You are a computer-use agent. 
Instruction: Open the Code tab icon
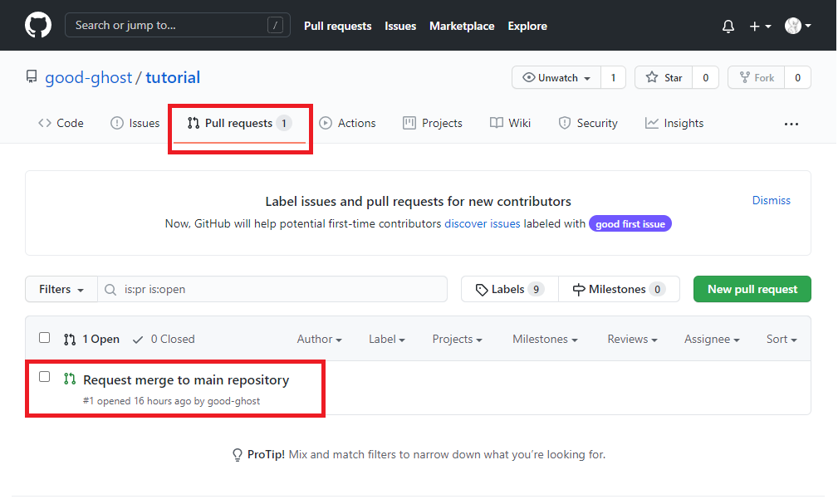[45, 123]
